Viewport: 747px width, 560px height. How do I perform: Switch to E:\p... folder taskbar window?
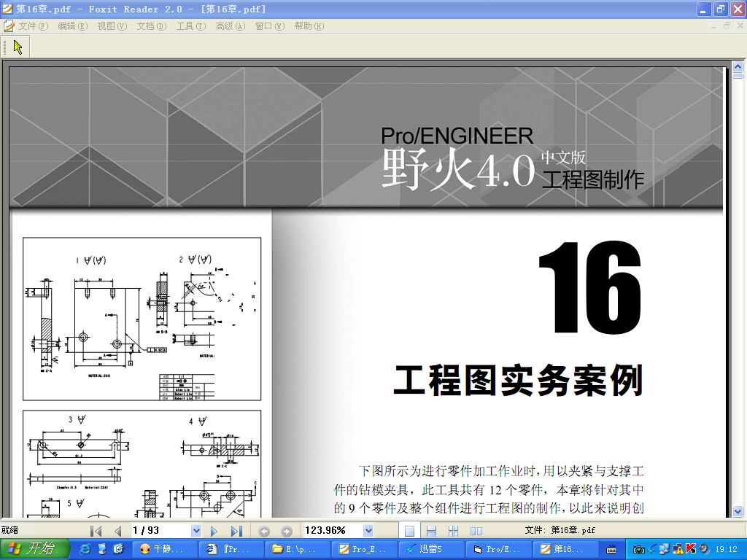tap(298, 549)
